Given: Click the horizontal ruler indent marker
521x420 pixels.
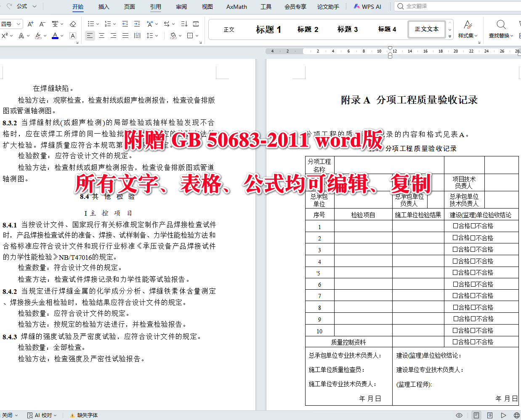Looking at the screenshot, I should pyautogui.click(x=390, y=53).
